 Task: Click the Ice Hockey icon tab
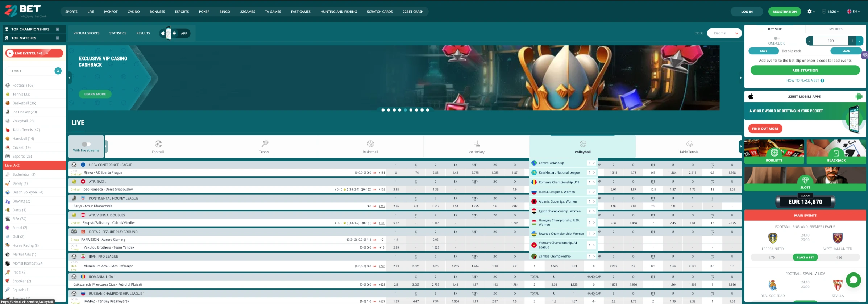pos(477,144)
